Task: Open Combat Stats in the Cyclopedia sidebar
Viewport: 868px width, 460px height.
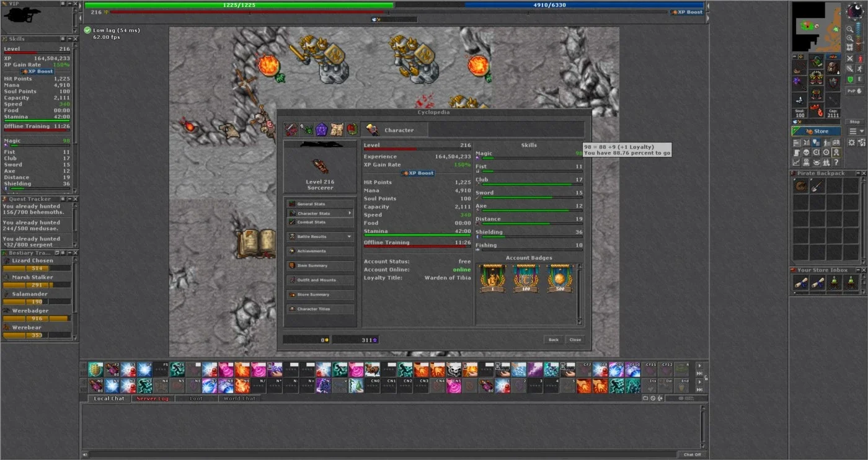Action: tap(321, 222)
